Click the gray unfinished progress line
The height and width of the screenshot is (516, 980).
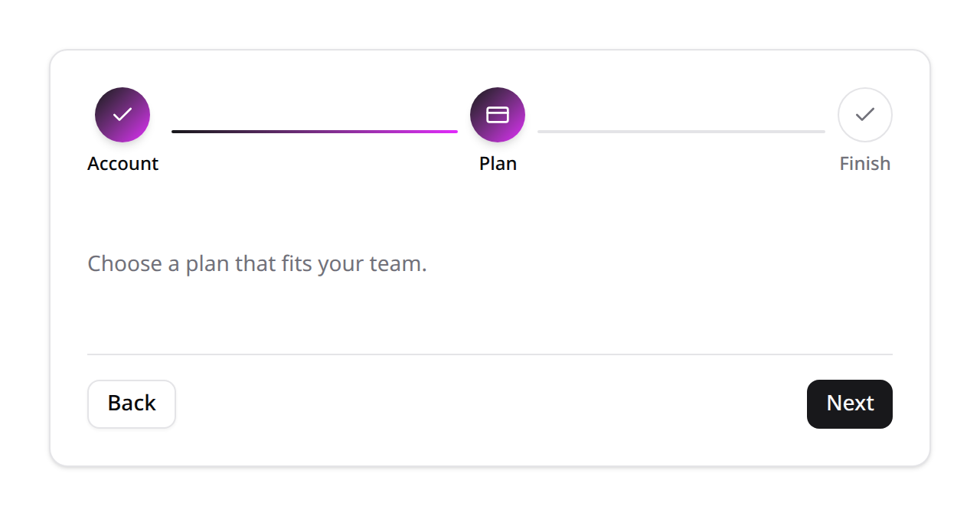point(681,132)
